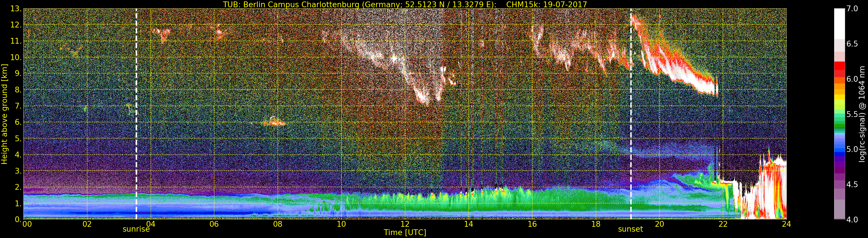Click the "7.0" colorbar tick label
Screen dimensions: 868x238
852,9
